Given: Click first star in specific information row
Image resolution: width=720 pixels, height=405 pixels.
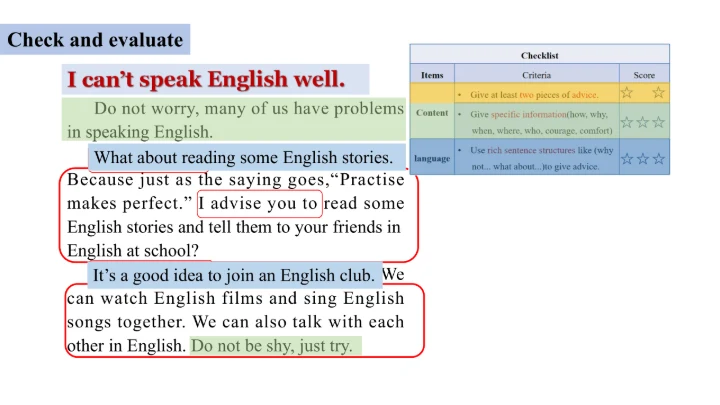Looking at the screenshot, I should click(x=627, y=122).
